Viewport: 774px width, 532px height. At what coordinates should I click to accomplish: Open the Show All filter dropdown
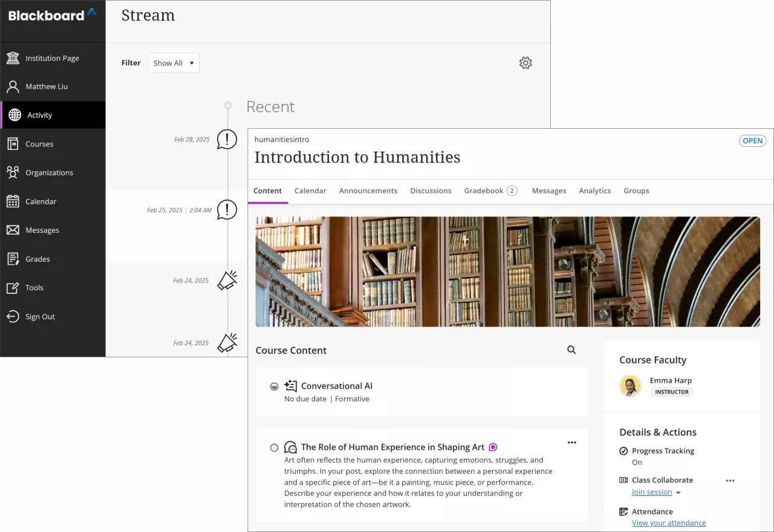click(174, 62)
